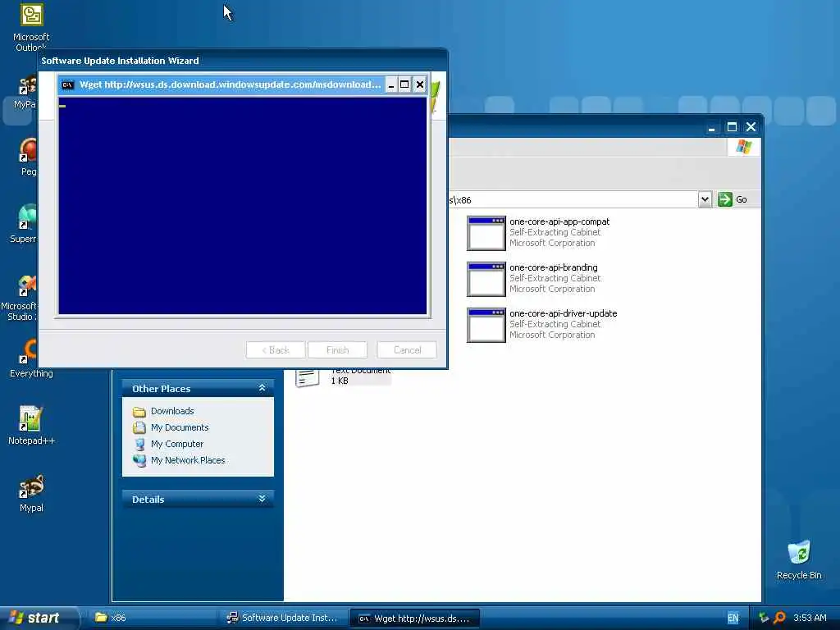
Task: Open the Recycle Bin
Action: pyautogui.click(x=798, y=553)
